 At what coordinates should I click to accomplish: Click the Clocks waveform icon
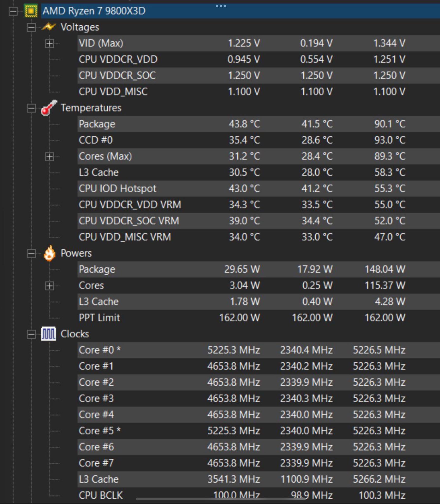(x=49, y=334)
